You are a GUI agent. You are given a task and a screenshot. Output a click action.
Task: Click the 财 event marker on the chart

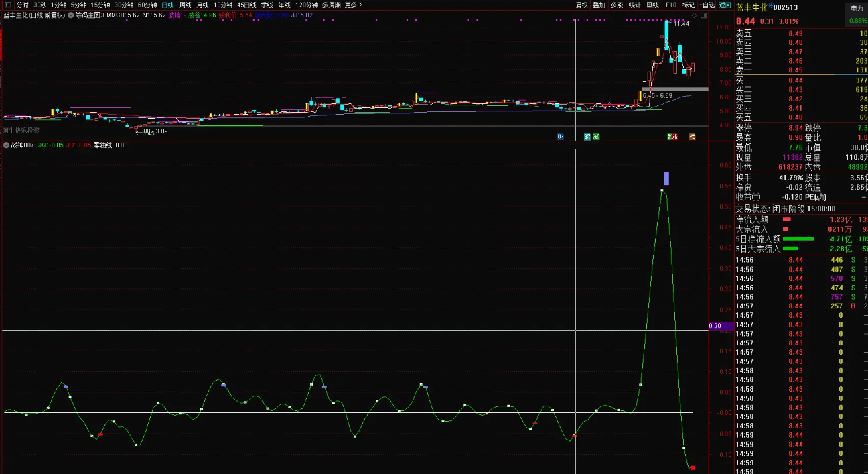tap(561, 137)
